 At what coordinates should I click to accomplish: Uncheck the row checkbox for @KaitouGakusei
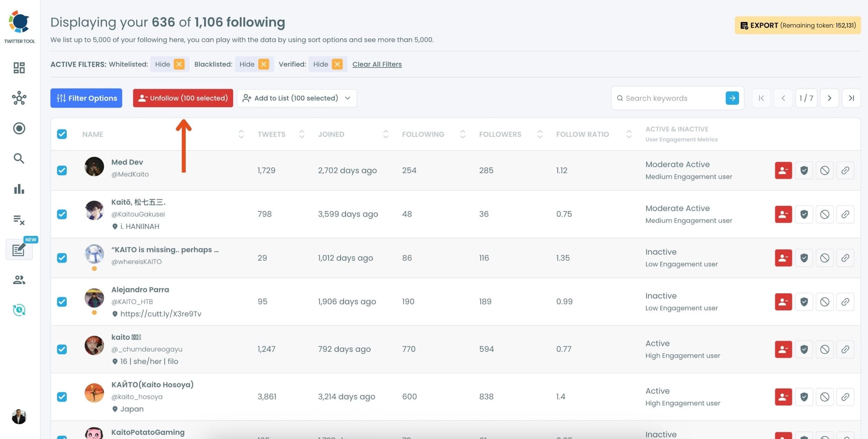[62, 214]
